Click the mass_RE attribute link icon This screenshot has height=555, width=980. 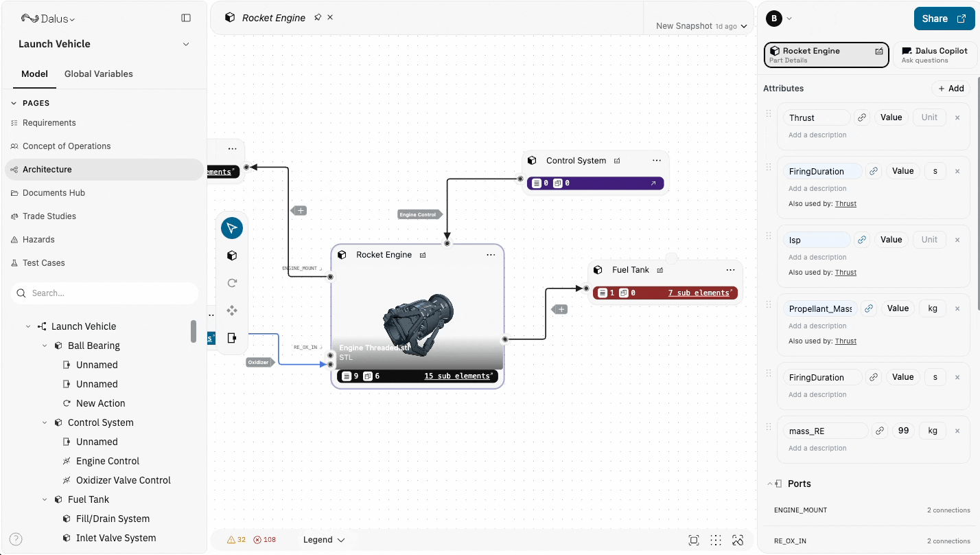tap(880, 431)
